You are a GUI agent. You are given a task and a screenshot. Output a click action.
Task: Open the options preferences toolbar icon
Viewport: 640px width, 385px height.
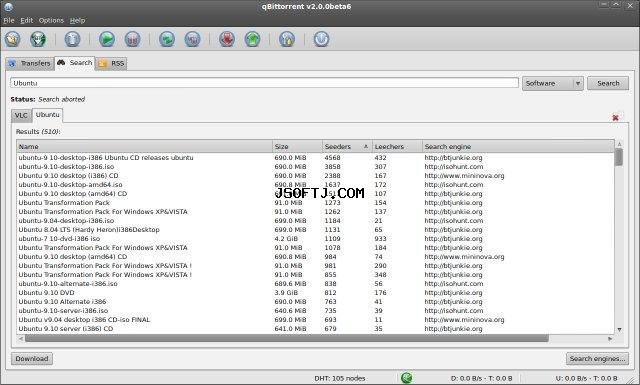[287, 39]
